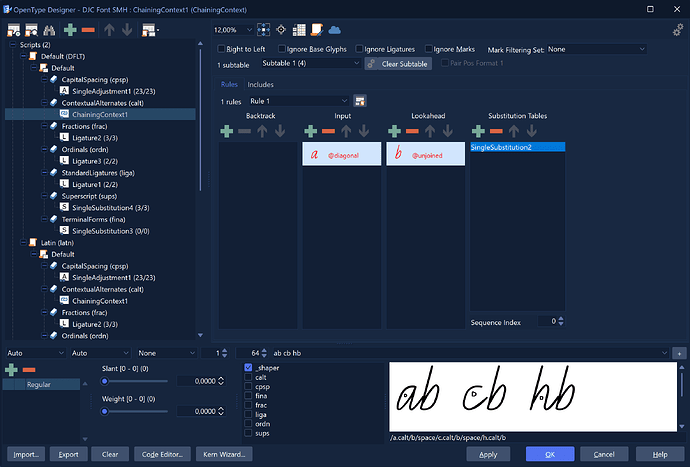Select the Rules tab

point(229,85)
